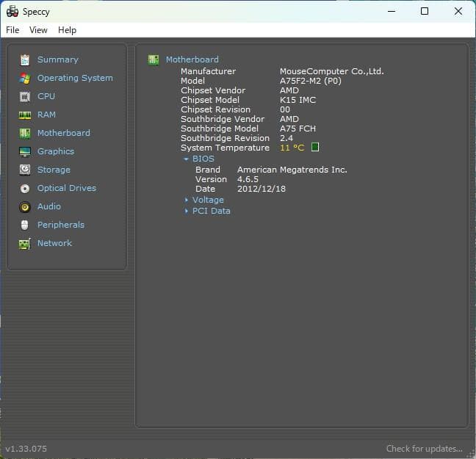Click the chipset model value K15 IMC
The image size is (476, 459).
click(x=297, y=100)
